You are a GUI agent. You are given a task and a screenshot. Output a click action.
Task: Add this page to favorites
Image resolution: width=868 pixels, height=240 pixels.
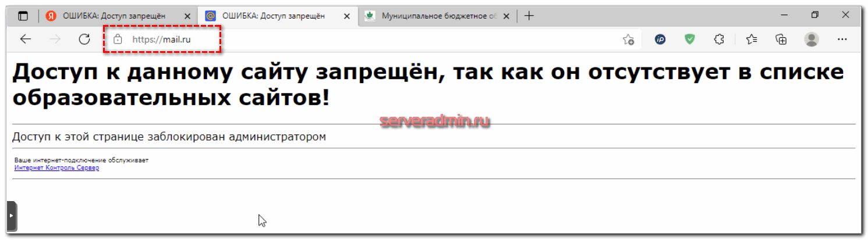coord(628,40)
